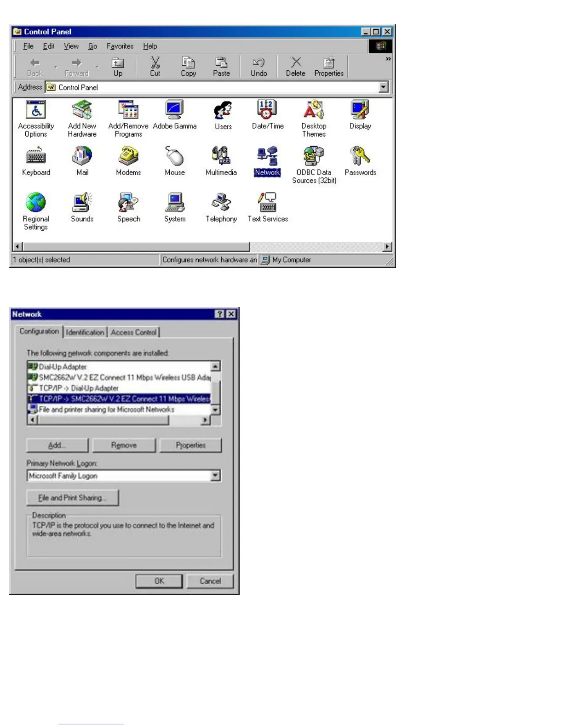
Task: Open Accessibility Options icon
Action: point(36,119)
